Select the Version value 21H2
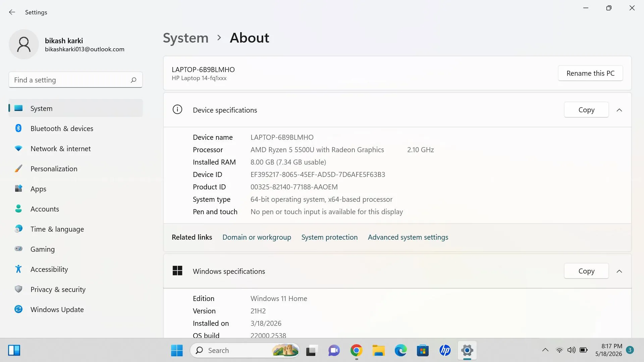 pyautogui.click(x=258, y=311)
